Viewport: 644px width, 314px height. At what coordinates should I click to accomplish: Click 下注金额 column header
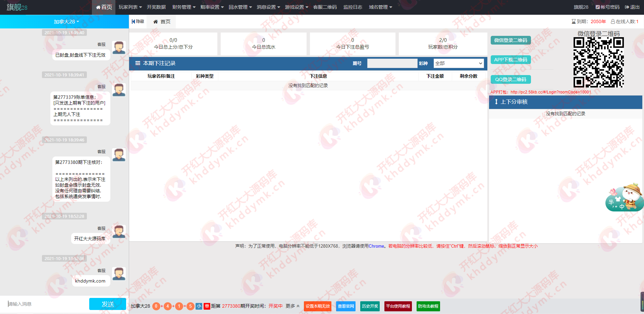click(435, 76)
